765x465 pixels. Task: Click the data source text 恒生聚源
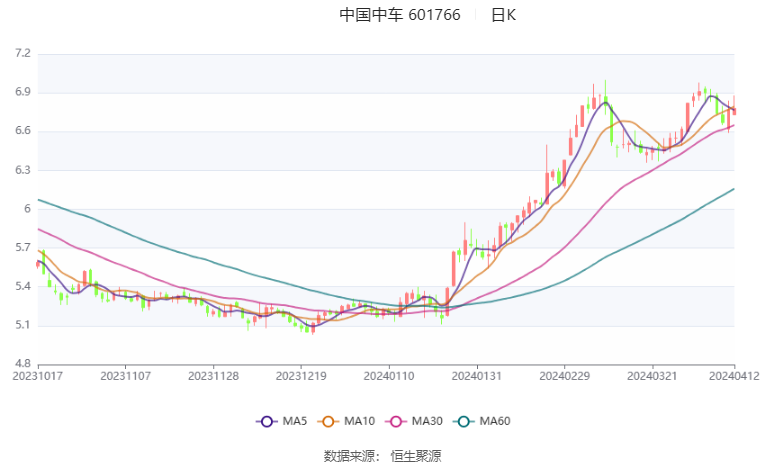click(416, 456)
